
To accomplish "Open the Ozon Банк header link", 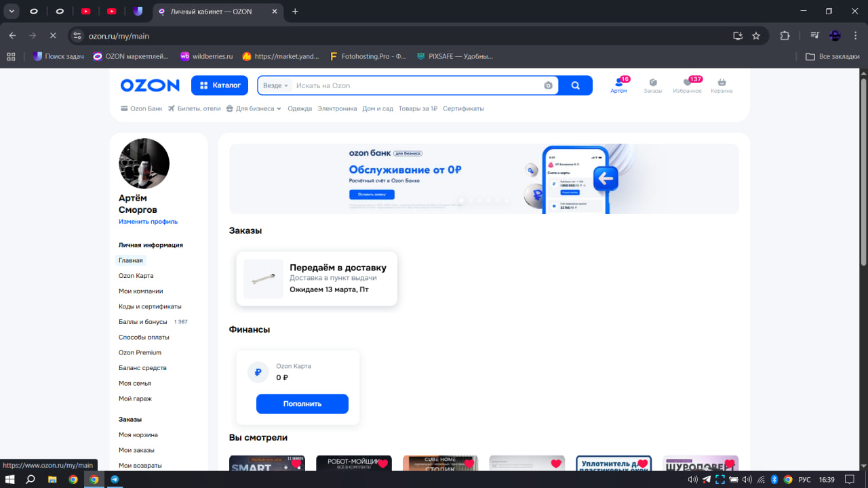I will tap(141, 108).
